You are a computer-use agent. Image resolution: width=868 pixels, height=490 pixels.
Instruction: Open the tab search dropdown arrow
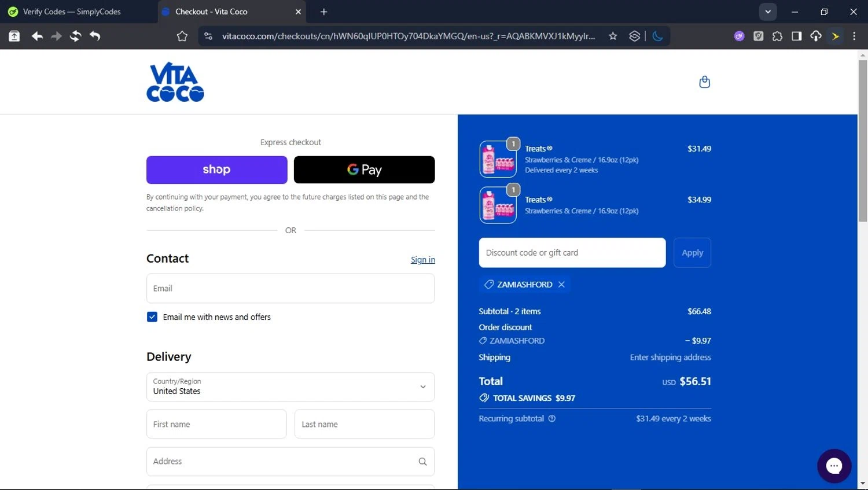(x=768, y=12)
